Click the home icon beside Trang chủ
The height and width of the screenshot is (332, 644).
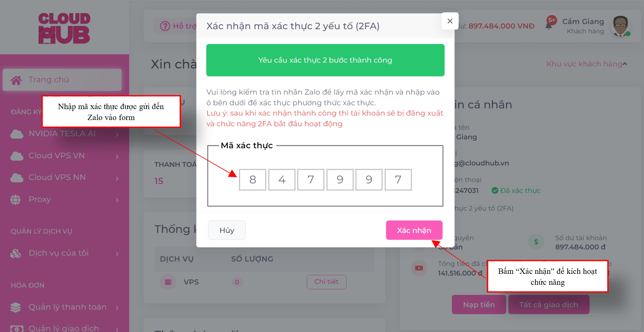[16, 80]
